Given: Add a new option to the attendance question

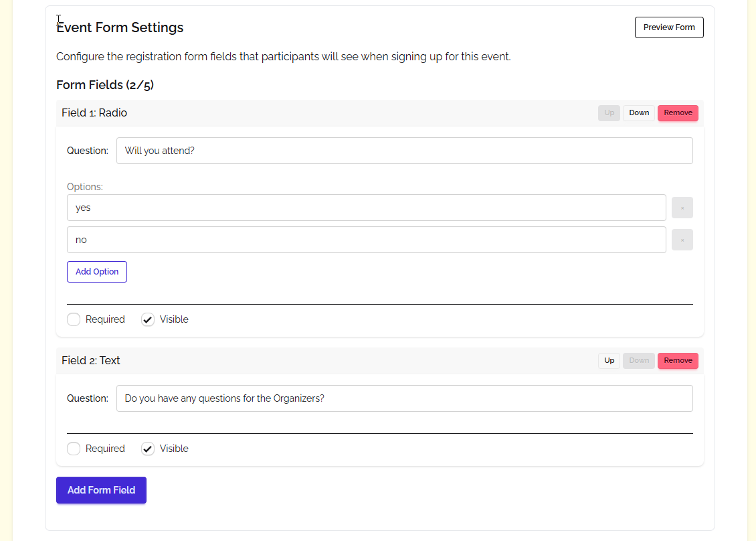Looking at the screenshot, I should (96, 271).
